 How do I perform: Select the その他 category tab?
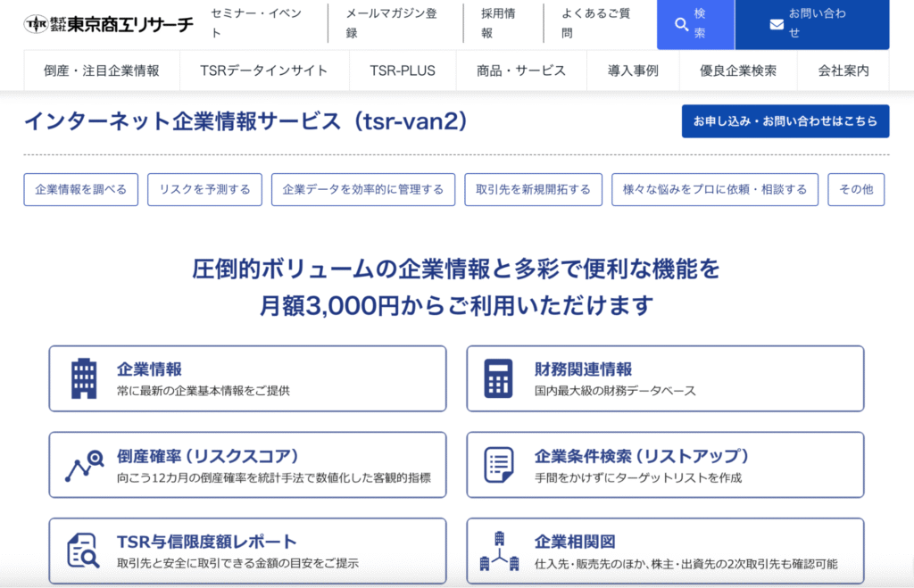click(x=856, y=189)
